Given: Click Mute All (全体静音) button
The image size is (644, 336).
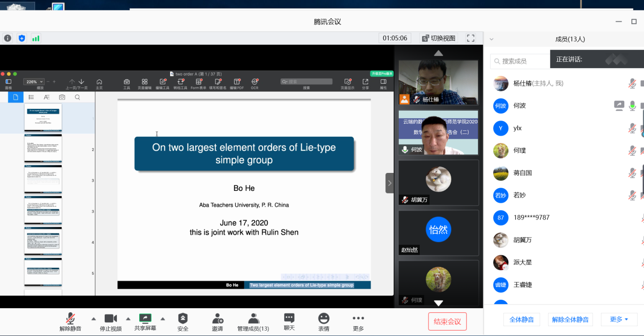Looking at the screenshot, I should click(x=521, y=319).
